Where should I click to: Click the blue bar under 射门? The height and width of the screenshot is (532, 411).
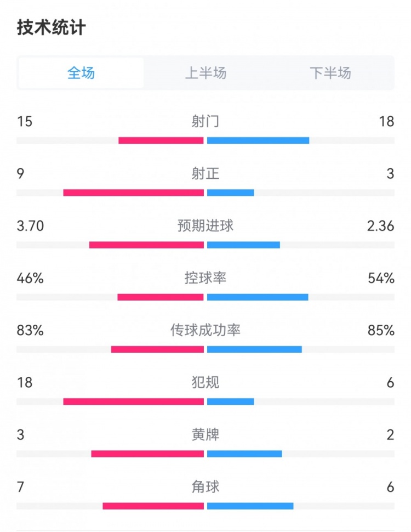258,140
